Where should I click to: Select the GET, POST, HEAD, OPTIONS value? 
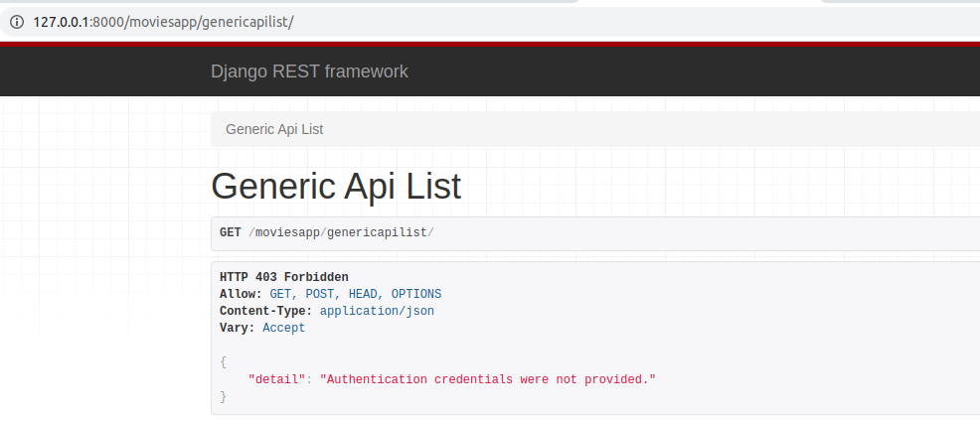(356, 294)
